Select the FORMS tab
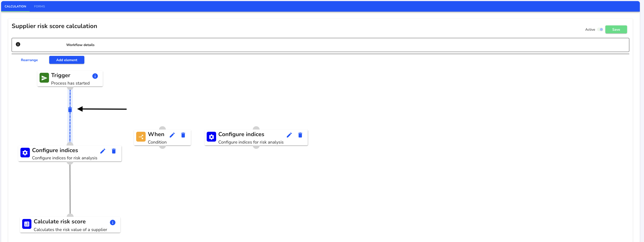Screen dimensions: 644x242 tap(39, 6)
